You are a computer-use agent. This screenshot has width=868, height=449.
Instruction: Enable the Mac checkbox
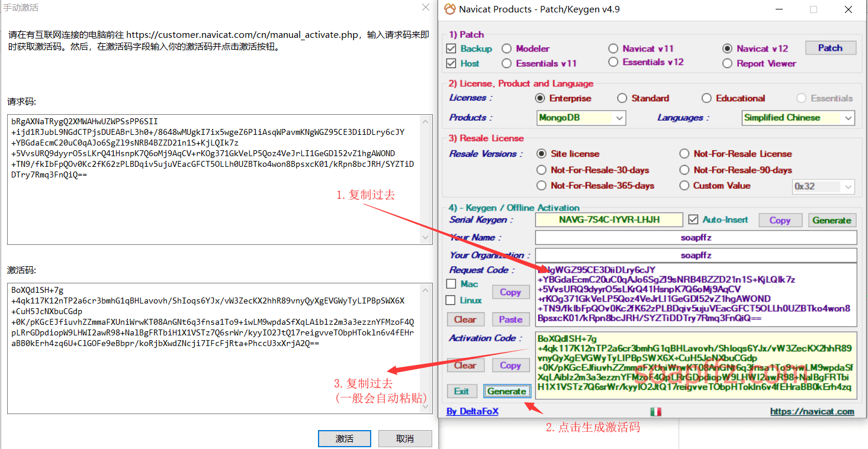coord(451,284)
